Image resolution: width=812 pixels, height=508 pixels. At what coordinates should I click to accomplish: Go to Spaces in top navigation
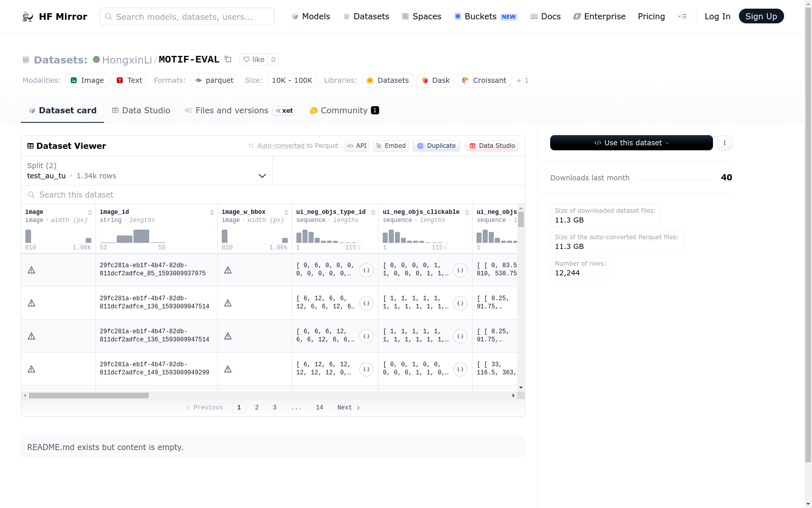point(422,16)
